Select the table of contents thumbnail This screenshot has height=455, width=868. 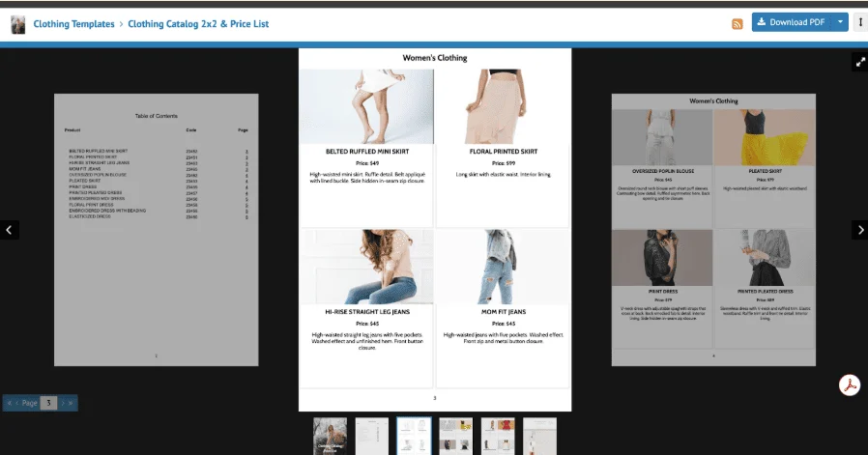372,437
